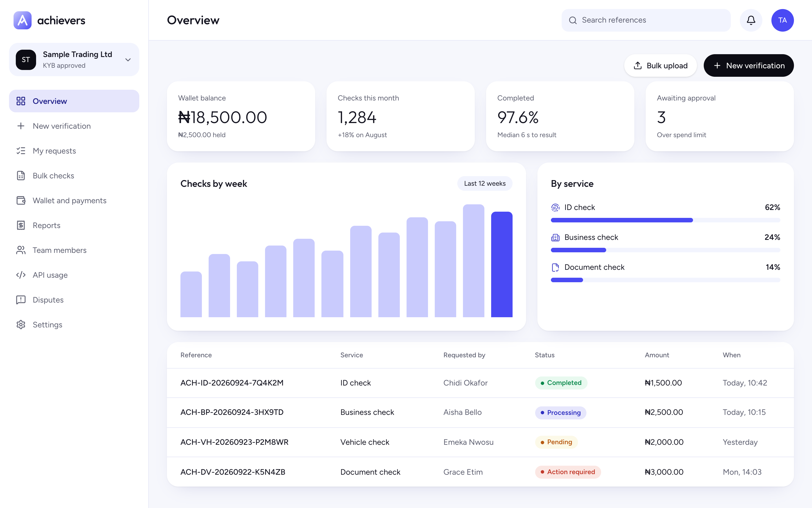Click the Wallet and payments wallet icon
The height and width of the screenshot is (508, 812).
pyautogui.click(x=21, y=201)
